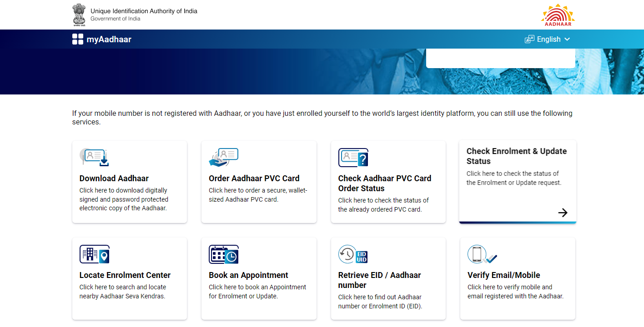This screenshot has height=327, width=644.
Task: Click the language translate icon
Action: coord(529,39)
